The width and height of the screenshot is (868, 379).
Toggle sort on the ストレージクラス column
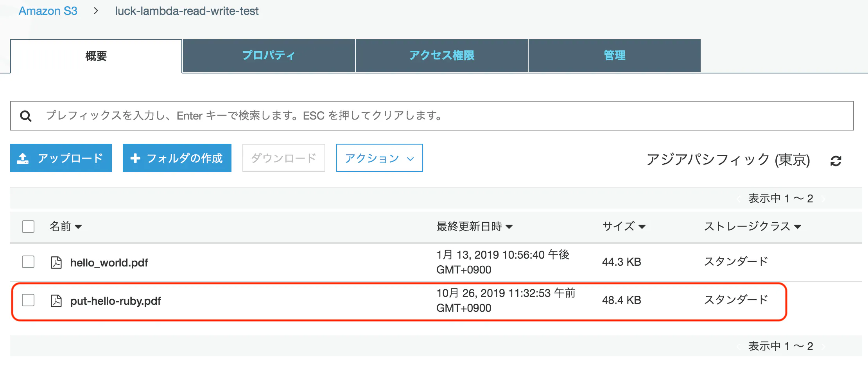(x=752, y=227)
